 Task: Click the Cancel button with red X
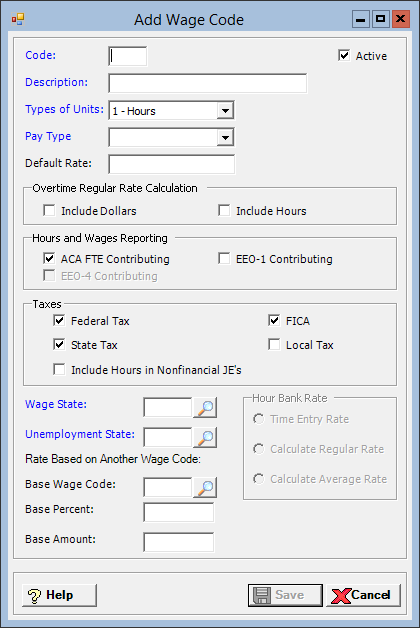363,595
